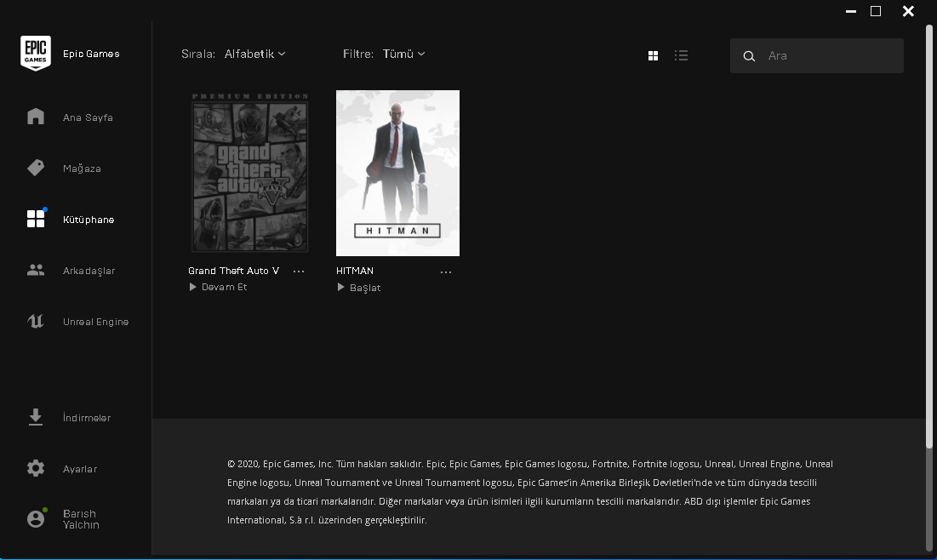Expand the Alfabetik sort dropdown
This screenshot has height=560, width=937.
tap(254, 54)
